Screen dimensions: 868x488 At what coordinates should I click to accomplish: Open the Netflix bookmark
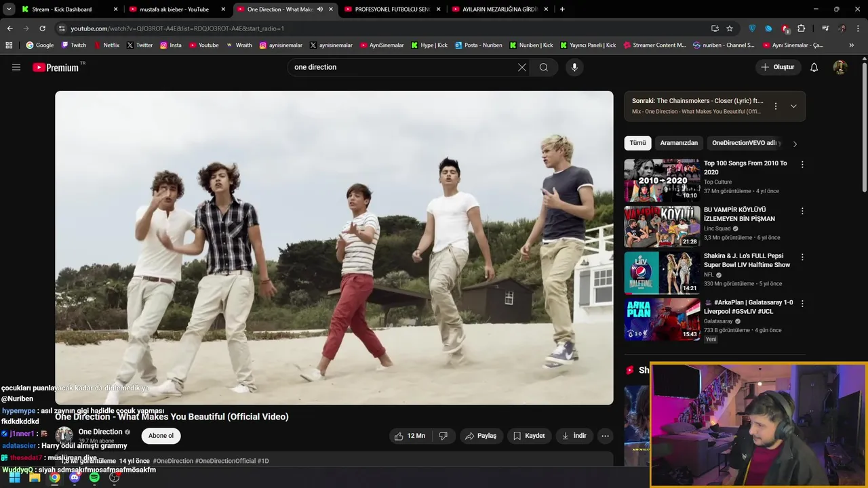pos(106,45)
